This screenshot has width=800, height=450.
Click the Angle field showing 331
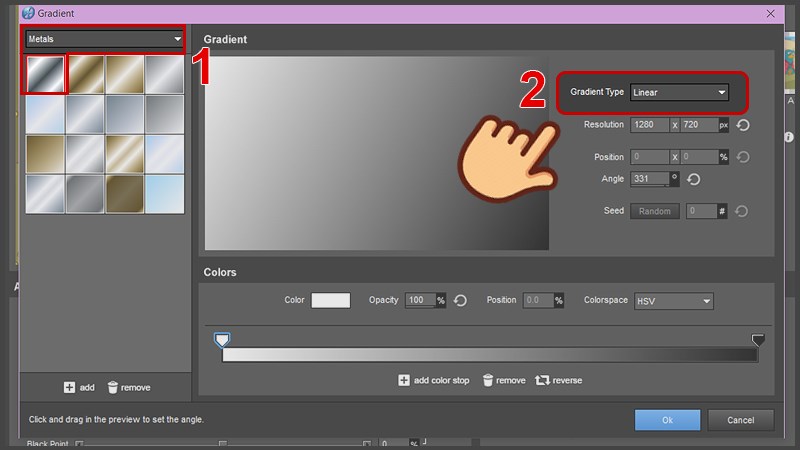pyautogui.click(x=650, y=179)
